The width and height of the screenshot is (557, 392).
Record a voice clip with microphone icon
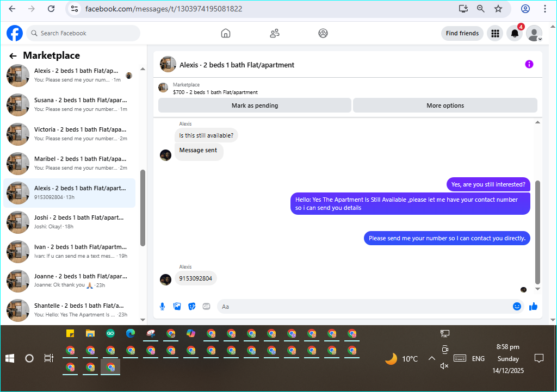[x=162, y=307]
